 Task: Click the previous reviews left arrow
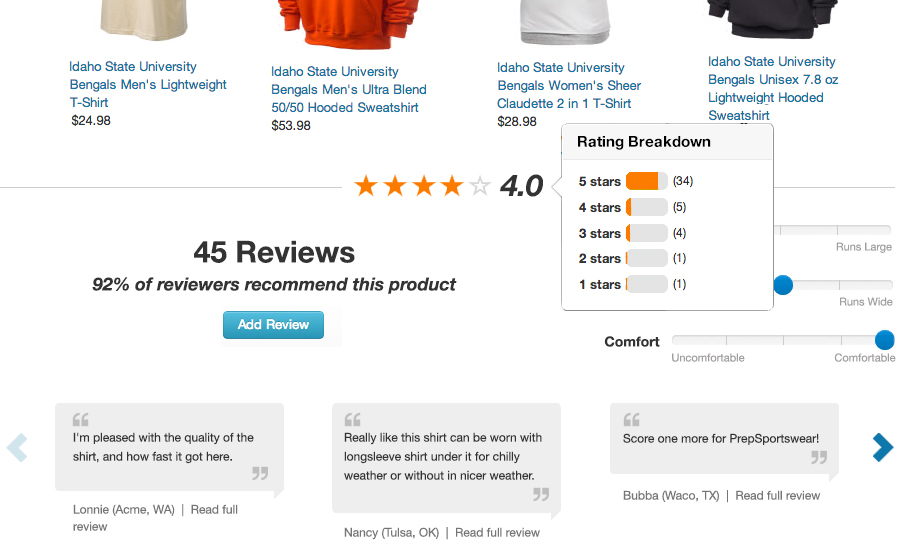pyautogui.click(x=17, y=447)
